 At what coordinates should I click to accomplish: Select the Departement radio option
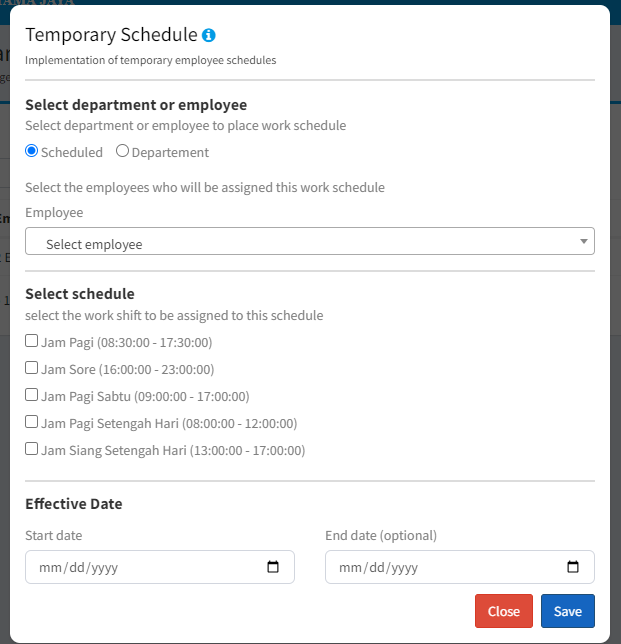(122, 152)
